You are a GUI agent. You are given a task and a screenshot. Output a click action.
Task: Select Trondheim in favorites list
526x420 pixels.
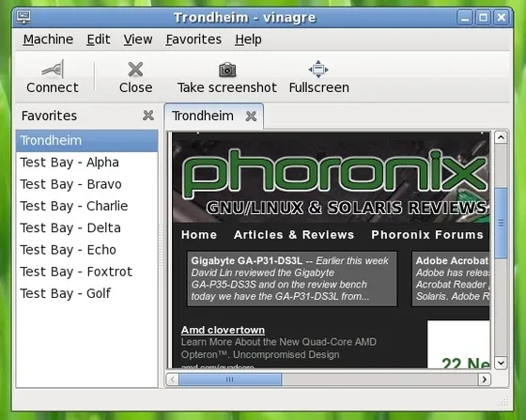pos(86,141)
